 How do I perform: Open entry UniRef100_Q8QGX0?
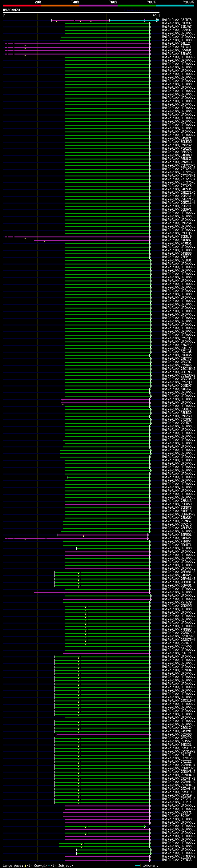(x=177, y=728)
